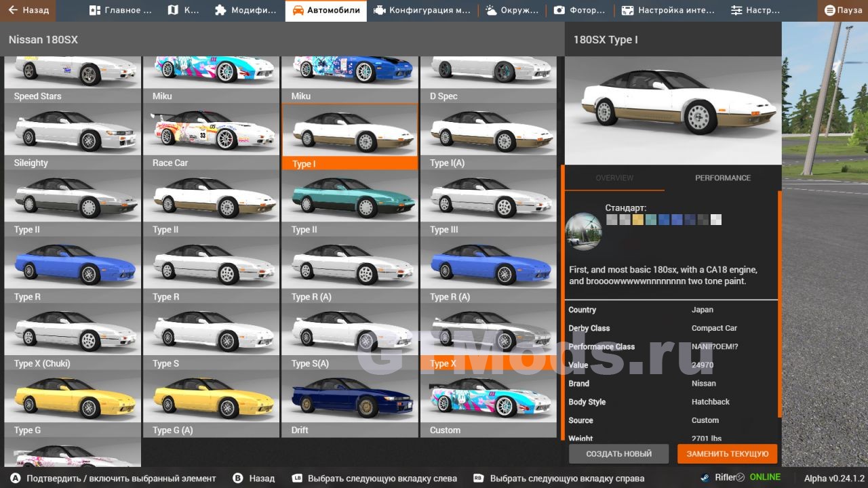Viewport: 868px width, 488px height.
Task: Open the Окружение weather tab
Action: (x=512, y=10)
